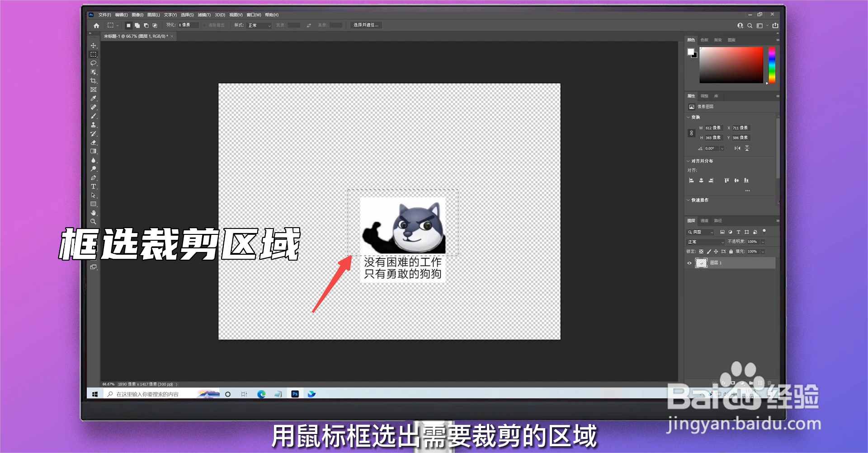The width and height of the screenshot is (868, 453).
Task: Collapse the 对齐并分布 section
Action: [x=689, y=161]
